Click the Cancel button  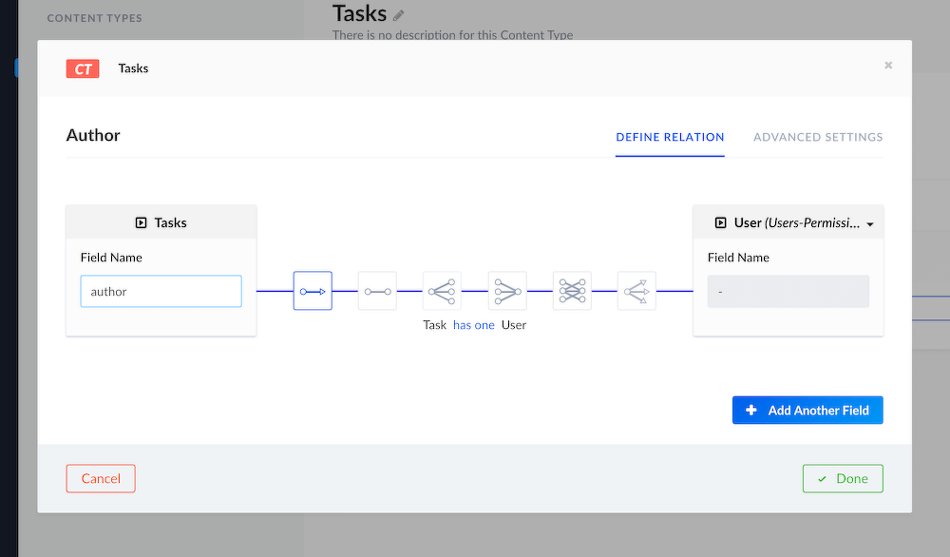pos(101,478)
